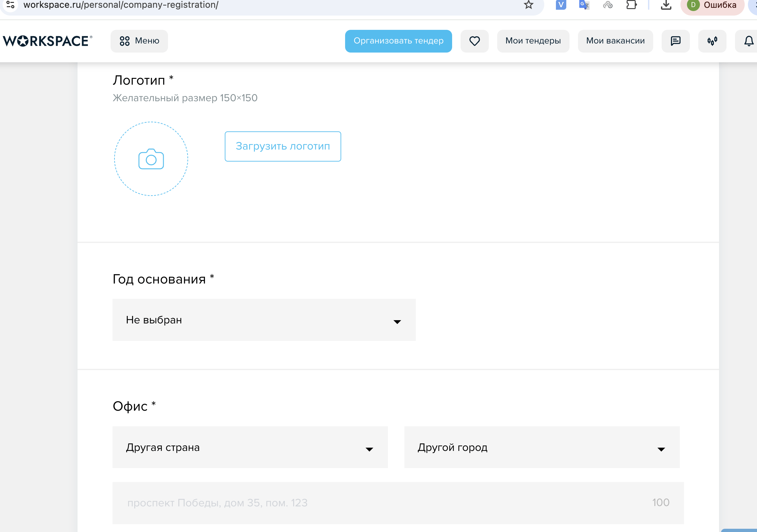Expand the Год основания dropdown
Image resolution: width=757 pixels, height=532 pixels.
pyautogui.click(x=264, y=320)
